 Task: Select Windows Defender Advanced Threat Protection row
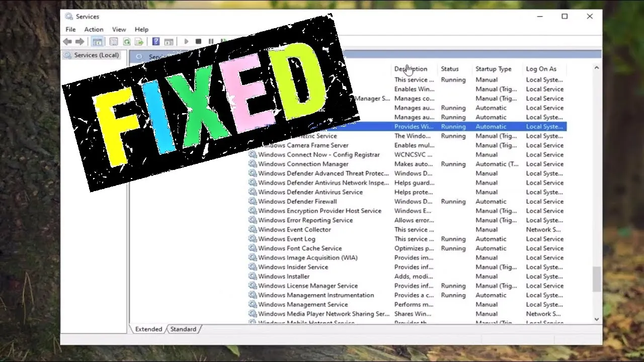(x=407, y=173)
